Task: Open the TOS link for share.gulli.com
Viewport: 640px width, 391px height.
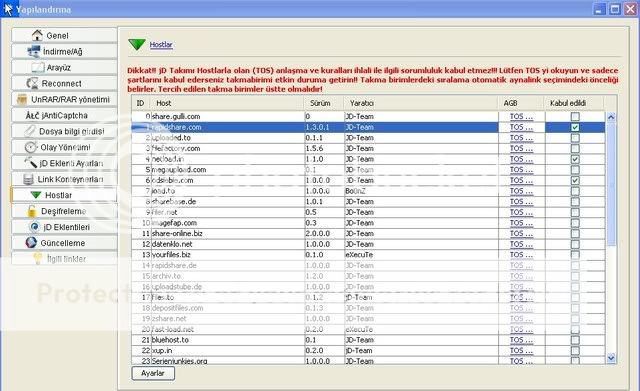Action: pos(521,117)
